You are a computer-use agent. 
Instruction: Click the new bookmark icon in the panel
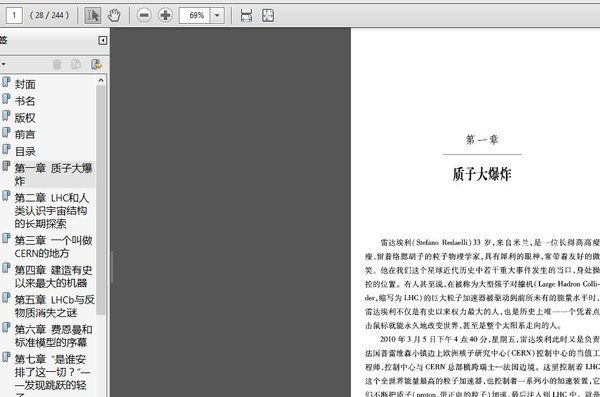[x=96, y=64]
